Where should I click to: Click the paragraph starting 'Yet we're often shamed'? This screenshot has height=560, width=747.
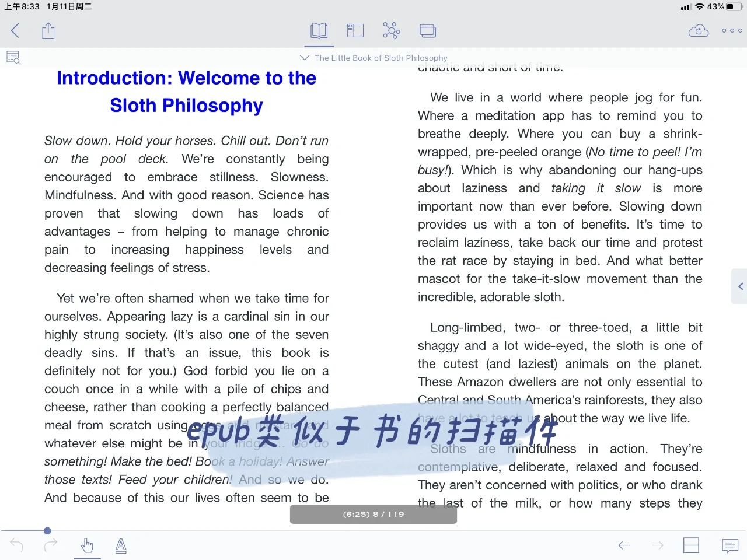point(187,398)
